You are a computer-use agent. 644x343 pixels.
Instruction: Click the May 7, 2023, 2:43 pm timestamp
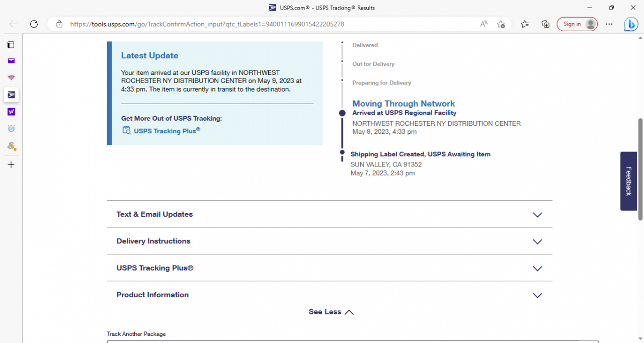point(383,173)
